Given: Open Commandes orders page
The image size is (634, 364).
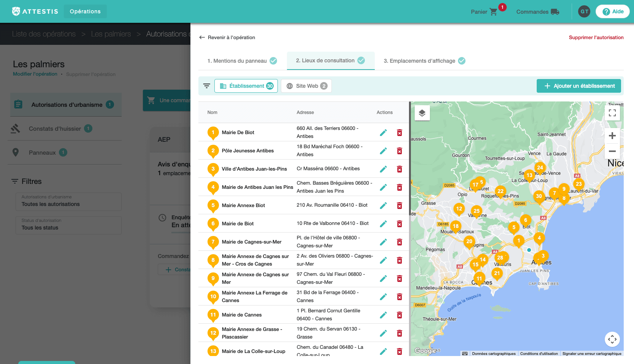Looking at the screenshot, I should coord(537,11).
